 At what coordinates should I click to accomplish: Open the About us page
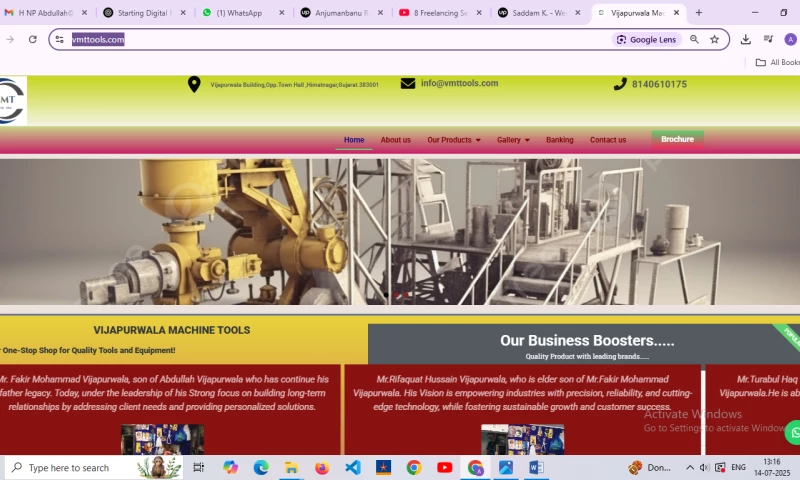point(395,140)
